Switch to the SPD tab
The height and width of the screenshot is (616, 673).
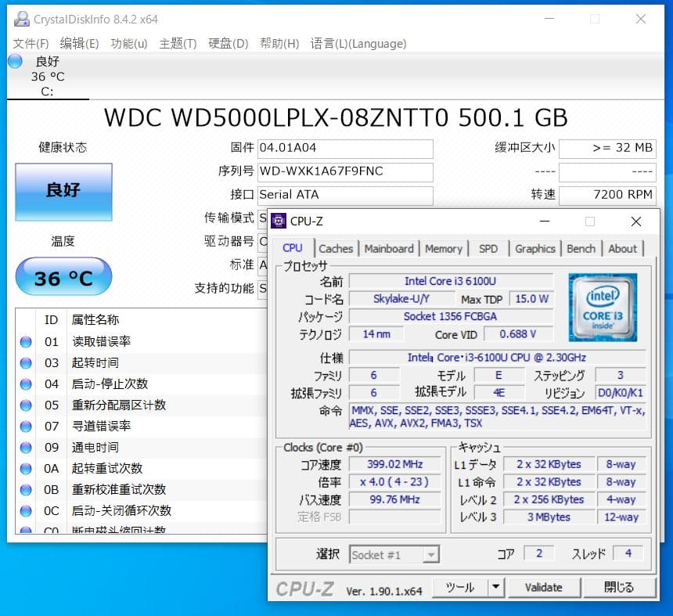(488, 249)
